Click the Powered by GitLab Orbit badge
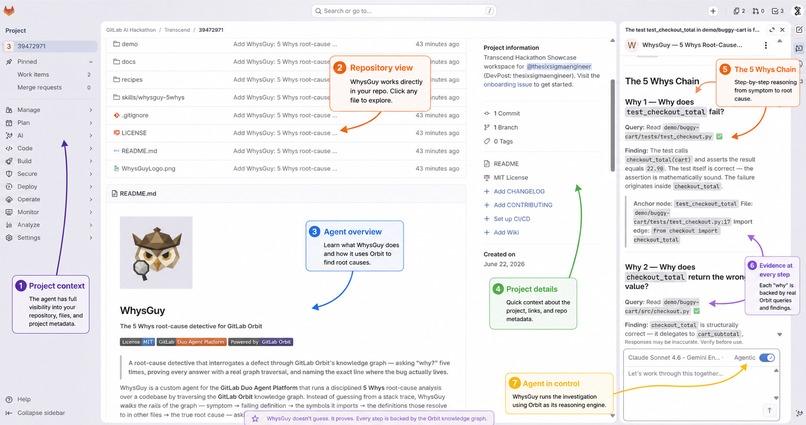806x425 pixels. 261,342
